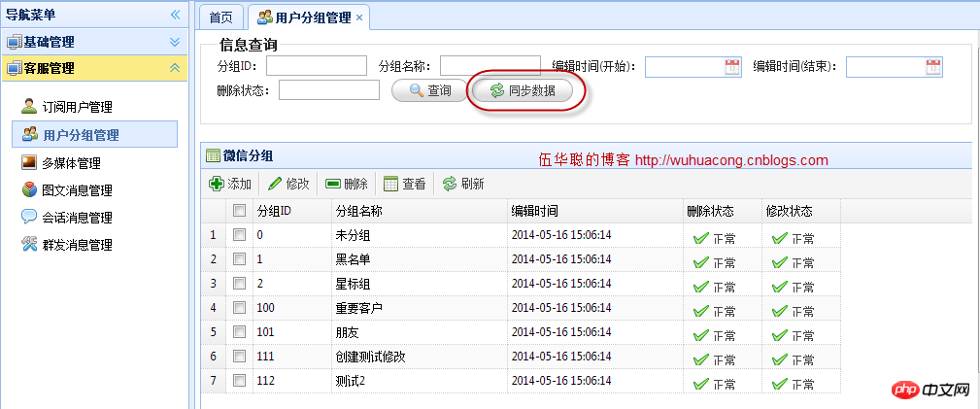This screenshot has width=980, height=409.
Task: Click the monitor icon beside 客服管理
Action: click(14, 68)
